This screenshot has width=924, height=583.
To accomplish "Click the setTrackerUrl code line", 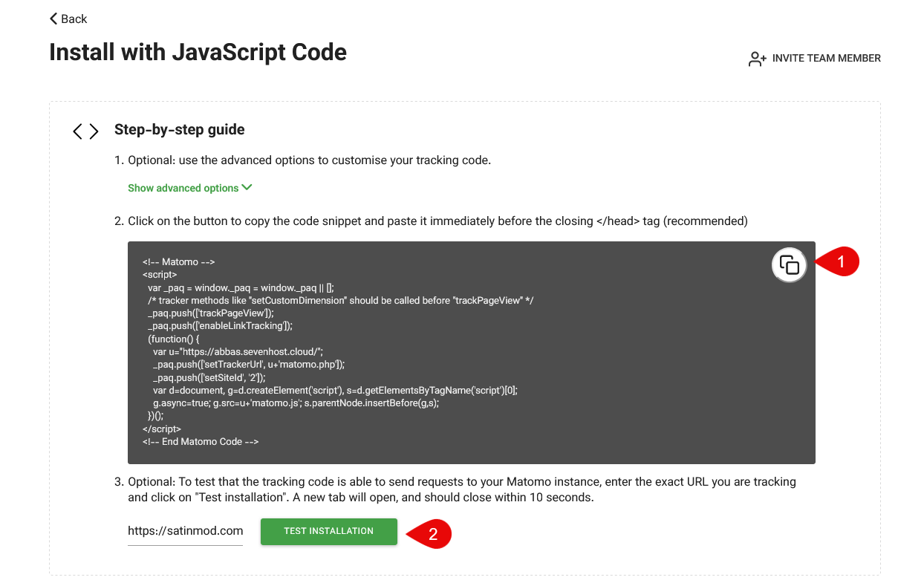I will pos(249,365).
